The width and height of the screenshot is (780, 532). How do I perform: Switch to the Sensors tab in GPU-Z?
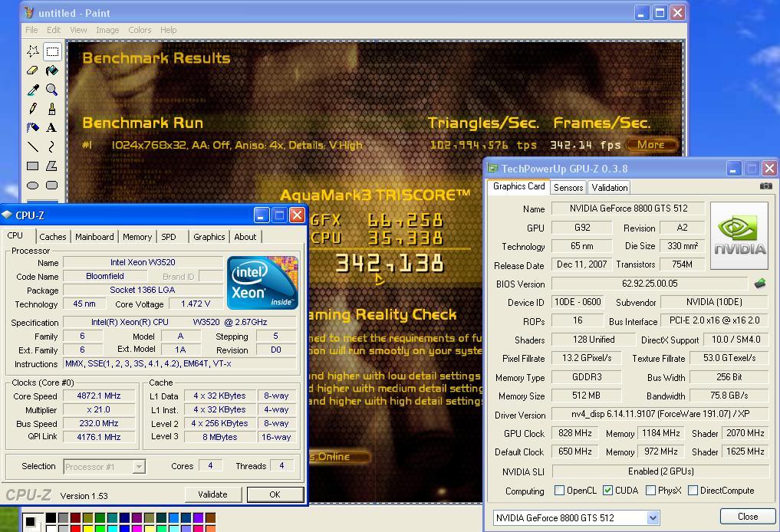[568, 188]
